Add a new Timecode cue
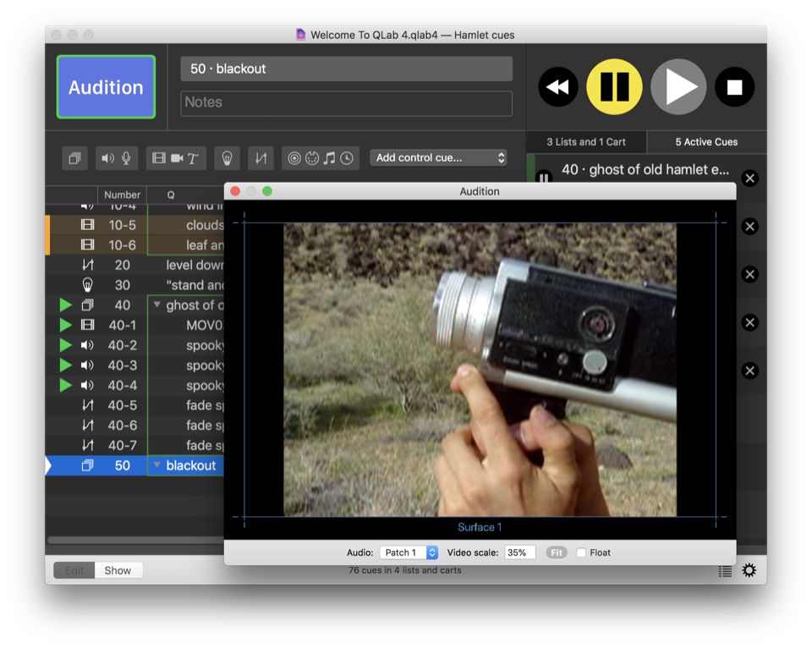The image size is (812, 649). coord(347,158)
